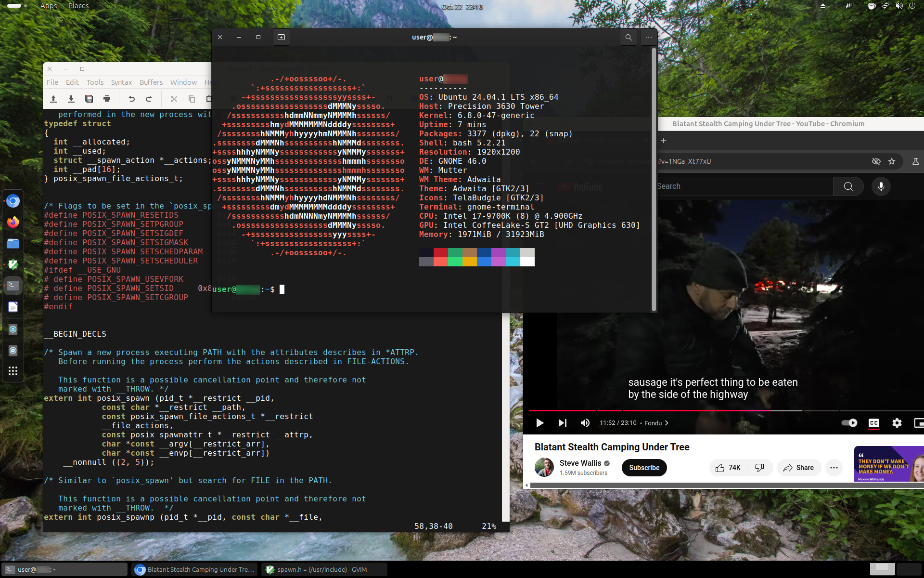The height and width of the screenshot is (578, 924).
Task: Start voice search with the microphone
Action: [881, 186]
